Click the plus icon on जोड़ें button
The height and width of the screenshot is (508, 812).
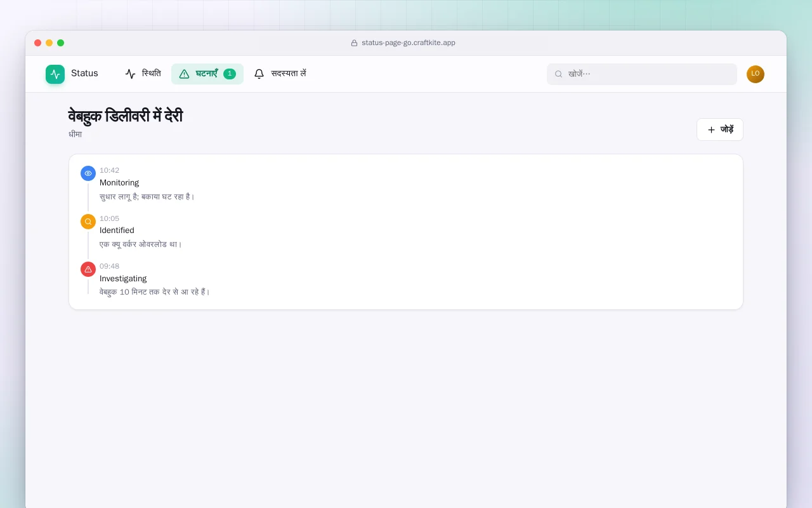(711, 130)
